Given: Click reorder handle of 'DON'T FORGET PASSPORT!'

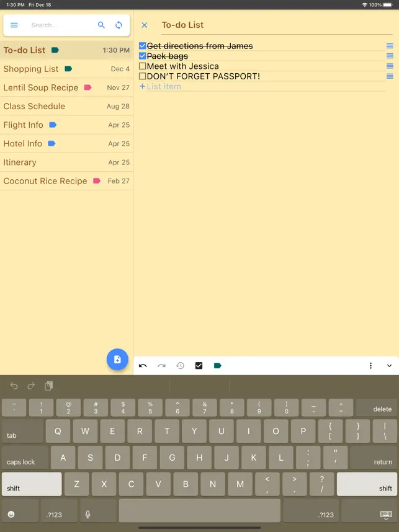Looking at the screenshot, I should point(390,76).
